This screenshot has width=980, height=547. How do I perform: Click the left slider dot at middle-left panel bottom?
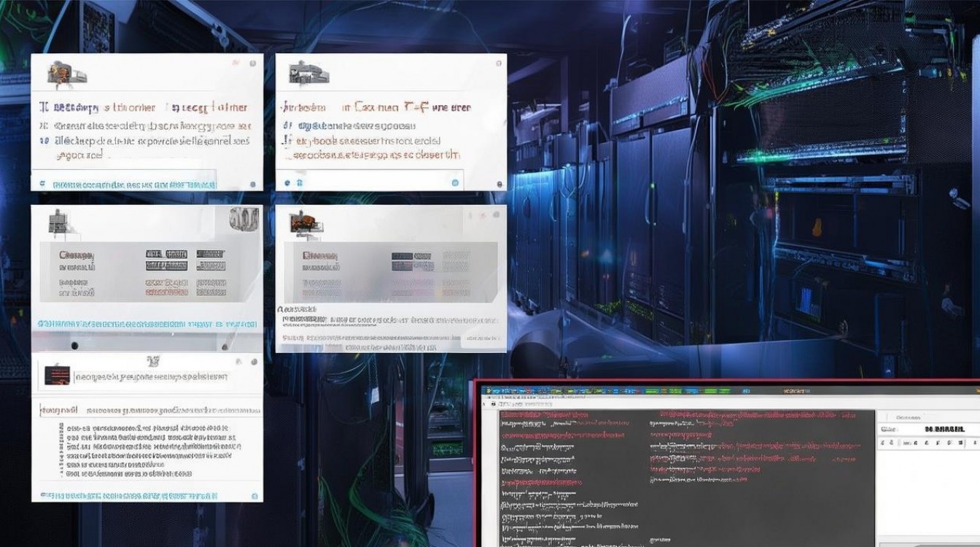(74, 345)
